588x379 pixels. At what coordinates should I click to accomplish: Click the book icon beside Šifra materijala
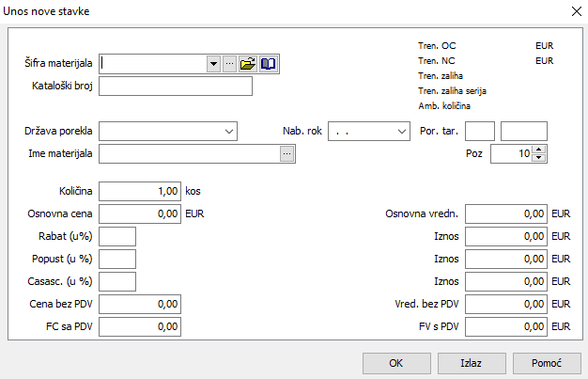tap(269, 63)
